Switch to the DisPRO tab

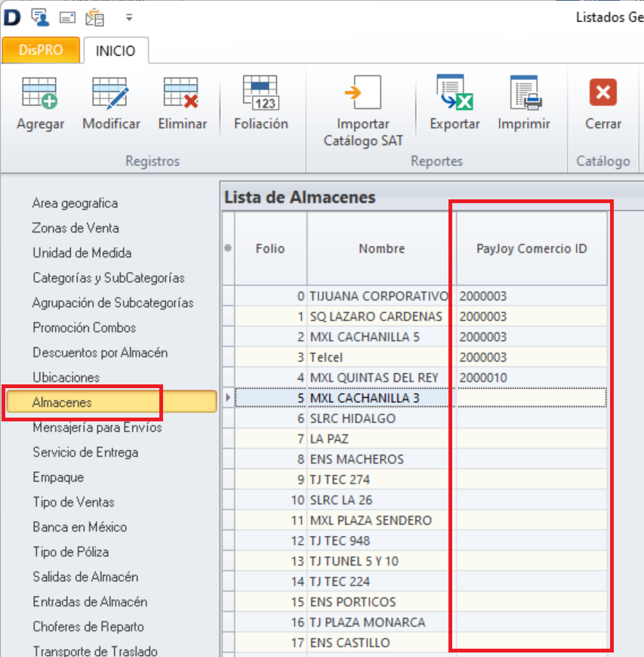41,51
